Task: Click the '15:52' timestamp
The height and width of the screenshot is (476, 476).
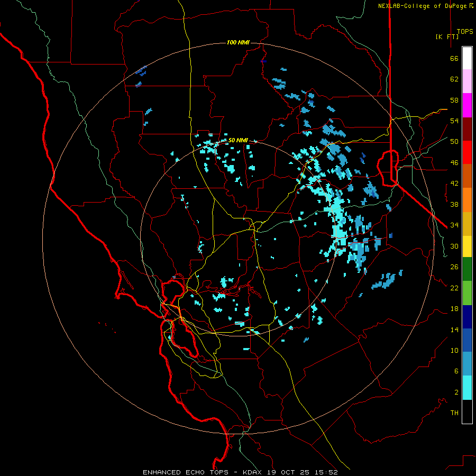Action: 325,472
